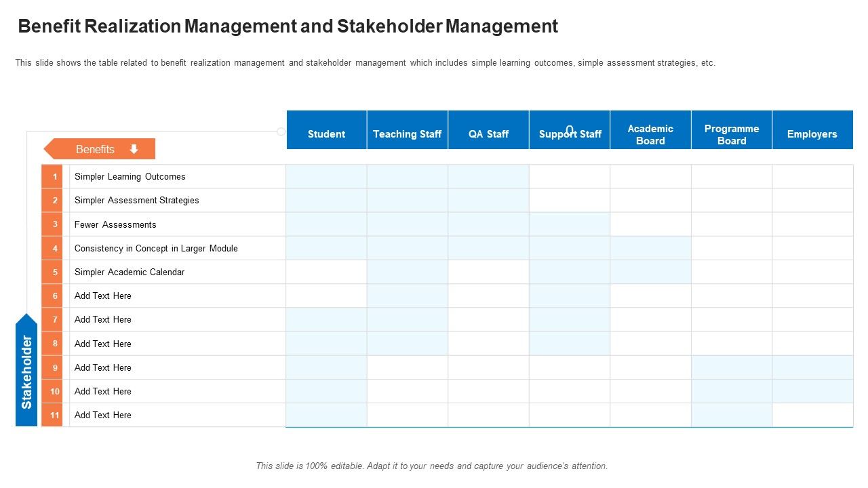Click Academic Board cell for Simpler Academic Calendar
Screen dimensions: 868x488
tap(650, 272)
